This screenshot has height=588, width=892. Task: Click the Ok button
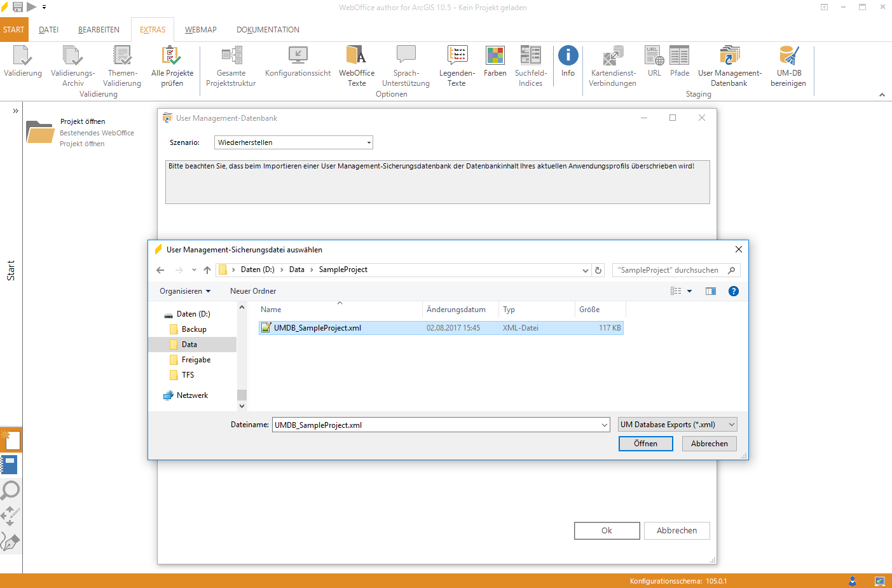click(x=607, y=530)
